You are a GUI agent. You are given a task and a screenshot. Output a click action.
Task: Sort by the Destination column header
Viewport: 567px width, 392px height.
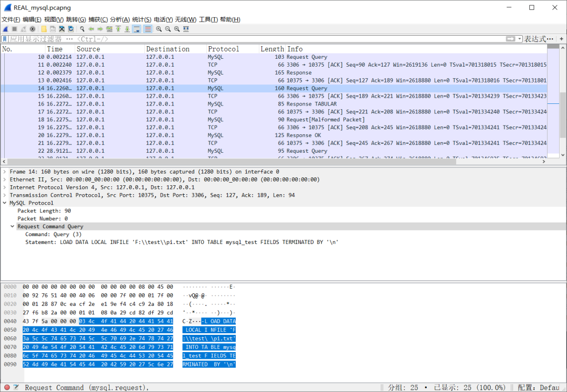tap(175, 49)
